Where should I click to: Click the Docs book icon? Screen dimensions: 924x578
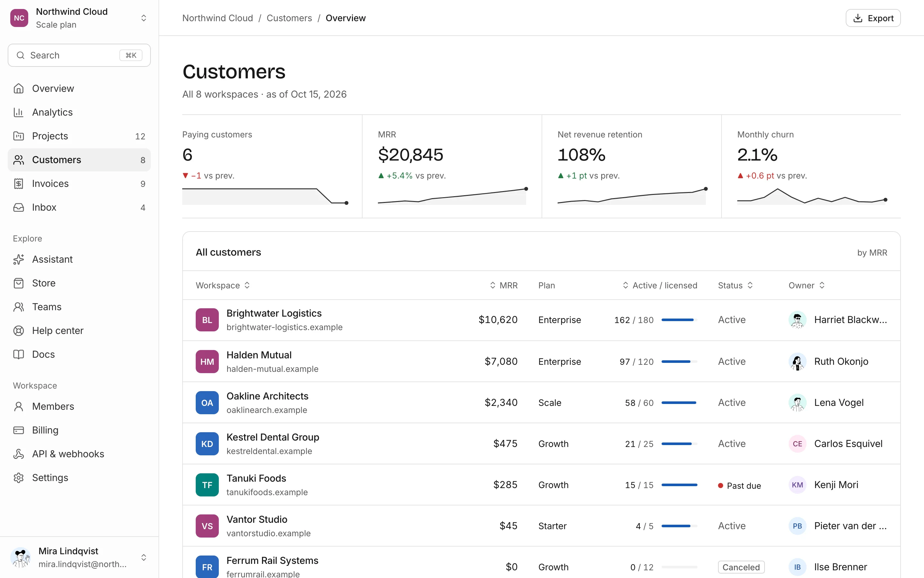(x=18, y=354)
